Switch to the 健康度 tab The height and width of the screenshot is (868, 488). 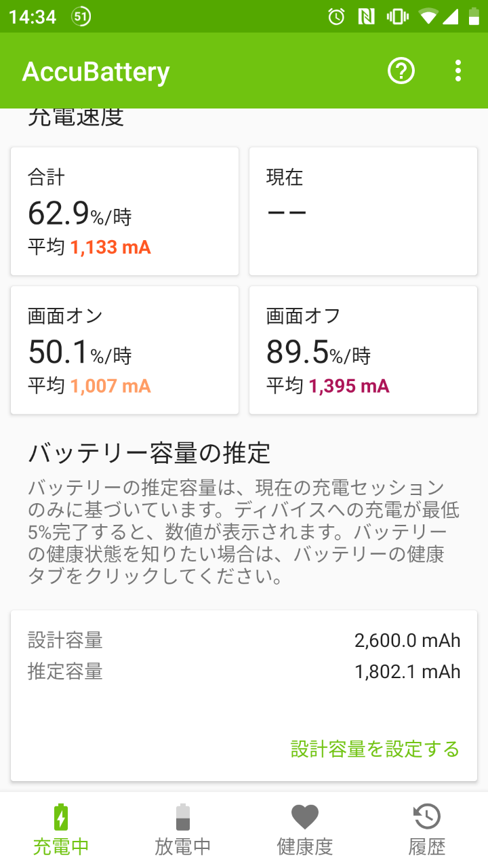pyautogui.click(x=305, y=846)
